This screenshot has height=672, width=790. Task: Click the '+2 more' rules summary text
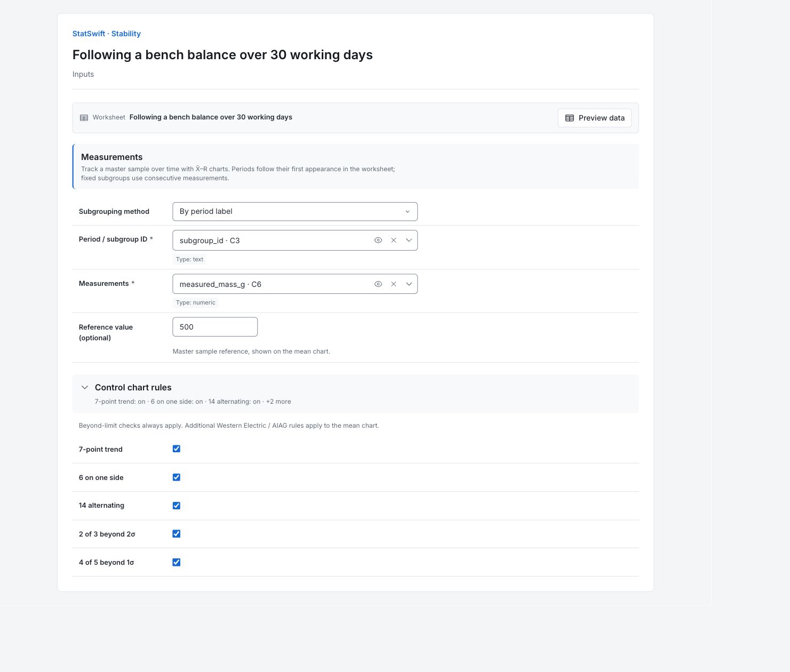[278, 402]
